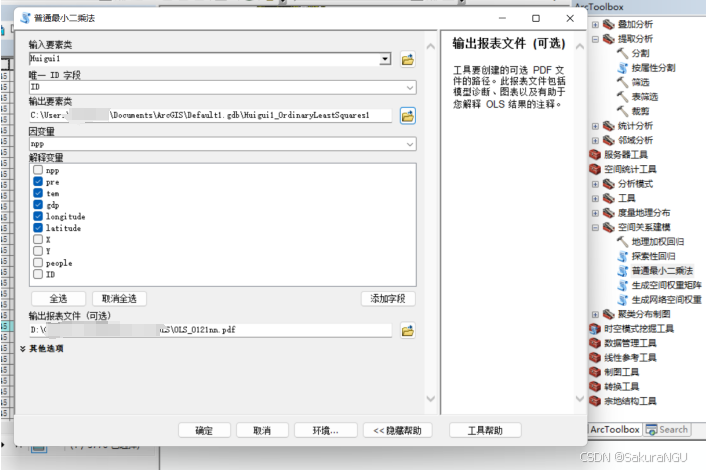Click 空间统计工具 toolbox icon

[x=595, y=169]
